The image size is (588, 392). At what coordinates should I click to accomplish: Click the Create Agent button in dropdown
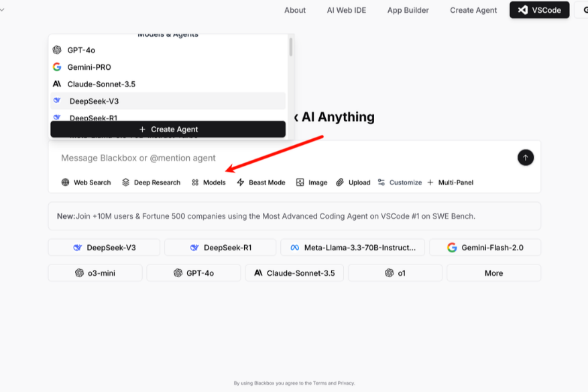point(168,129)
